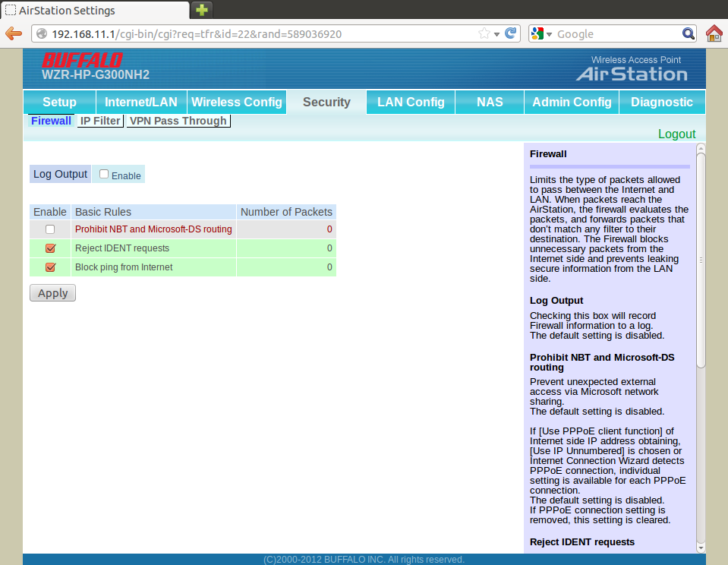Screen dimensions: 728x565
Task: Bookmark this page with the star
Action: click(x=484, y=34)
